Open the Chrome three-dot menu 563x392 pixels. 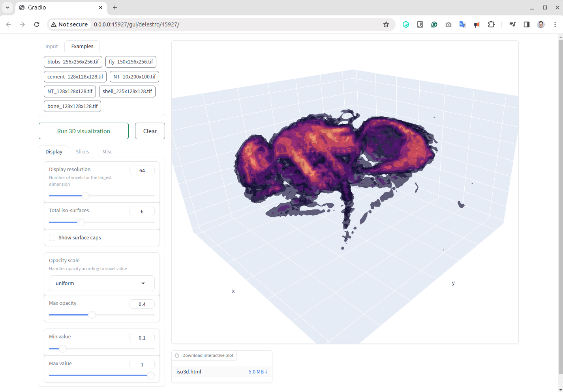555,24
